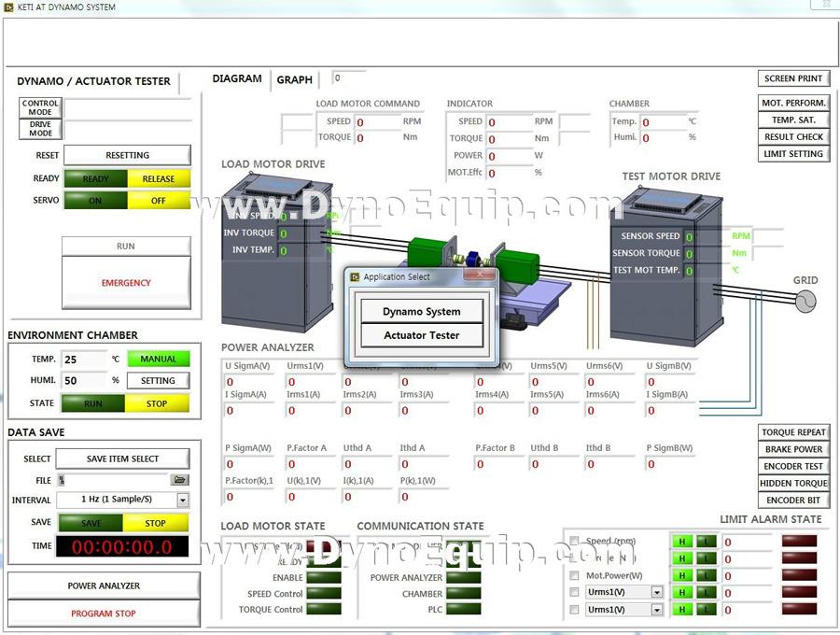The height and width of the screenshot is (635, 840).
Task: Select the DIAGRAM tab
Action: pyautogui.click(x=237, y=79)
